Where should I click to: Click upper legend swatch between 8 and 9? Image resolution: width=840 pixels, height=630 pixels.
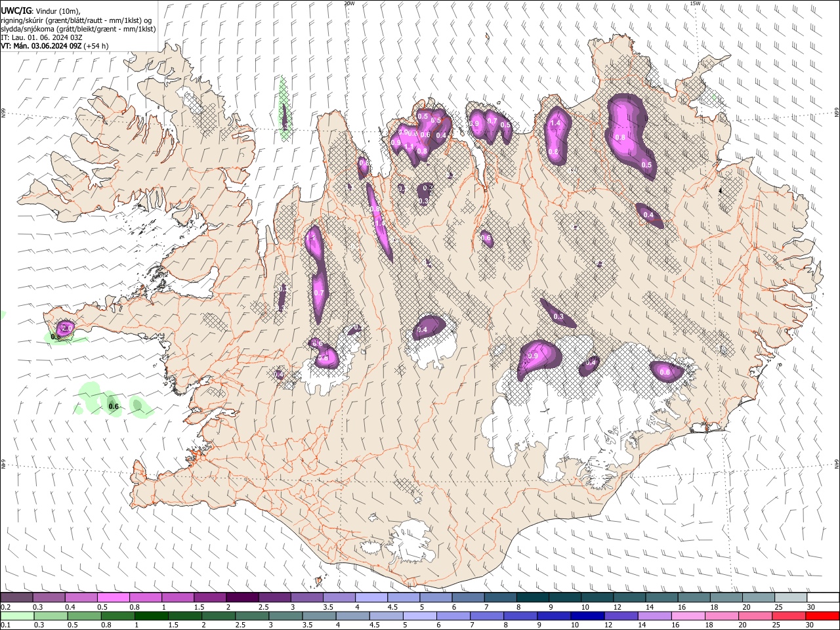[x=532, y=598]
